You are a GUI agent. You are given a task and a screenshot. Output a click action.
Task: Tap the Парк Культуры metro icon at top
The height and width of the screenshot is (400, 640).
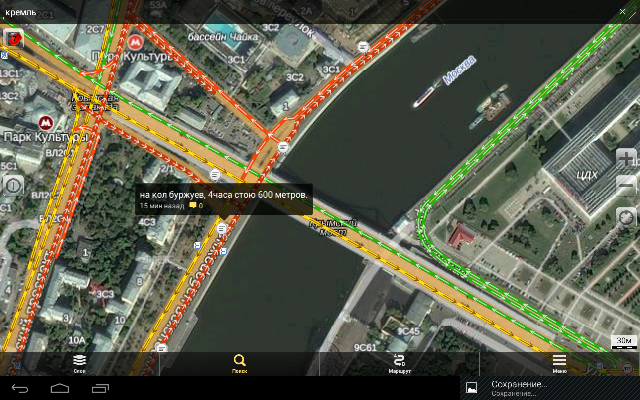click(x=135, y=43)
